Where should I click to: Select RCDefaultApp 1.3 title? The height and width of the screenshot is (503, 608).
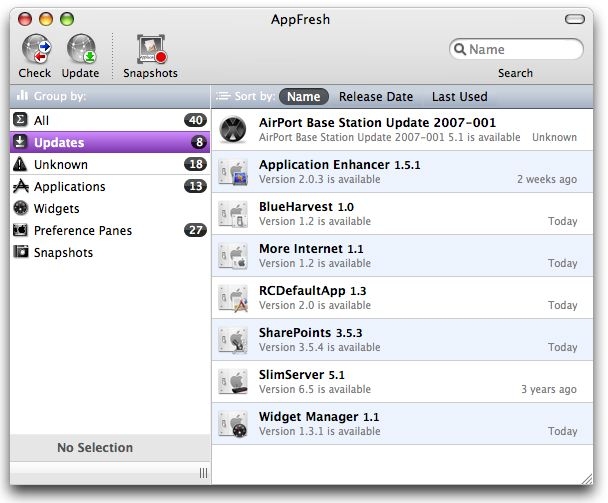(313, 290)
